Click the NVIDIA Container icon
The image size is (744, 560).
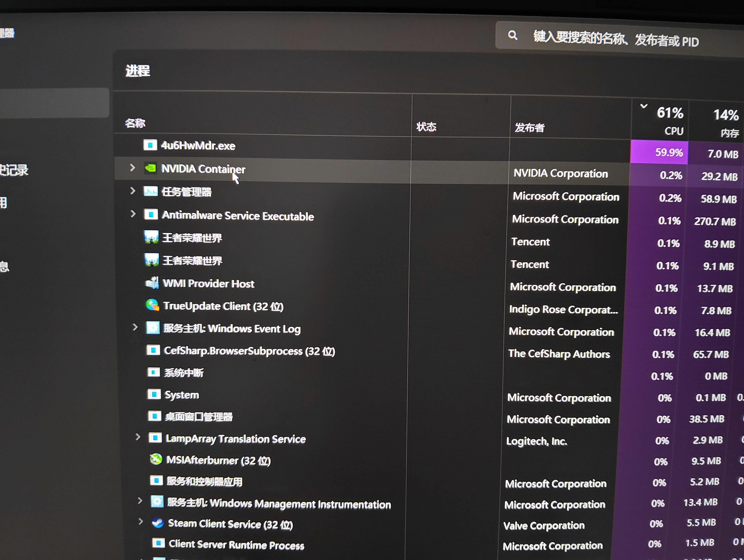(150, 168)
